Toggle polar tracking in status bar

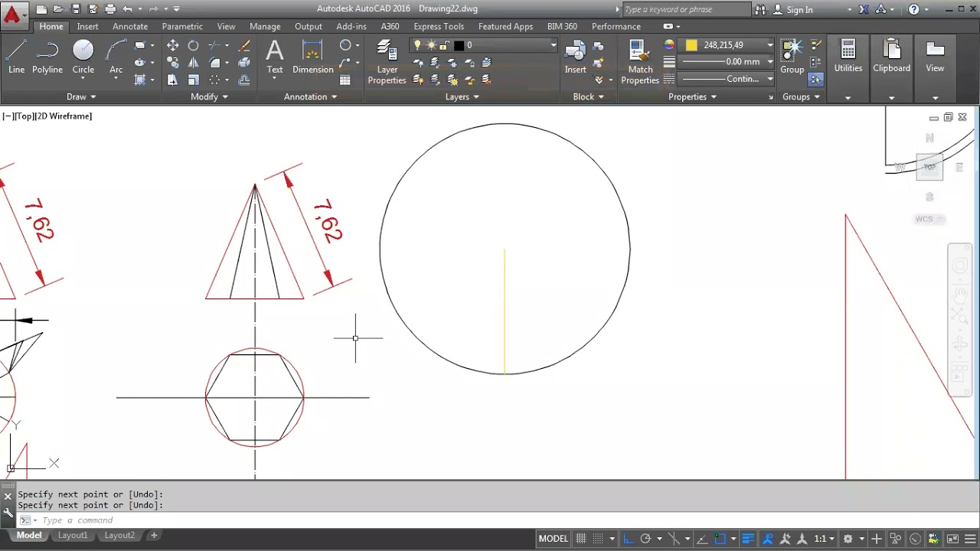(645, 539)
